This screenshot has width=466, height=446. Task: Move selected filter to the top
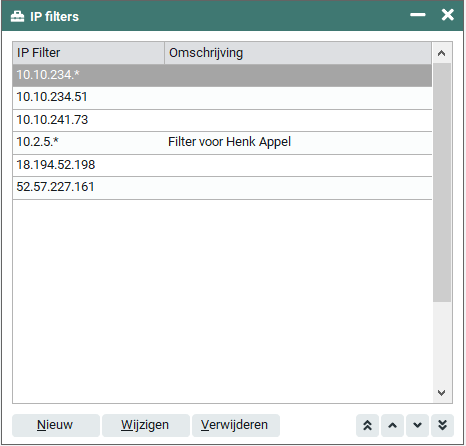[367, 425]
